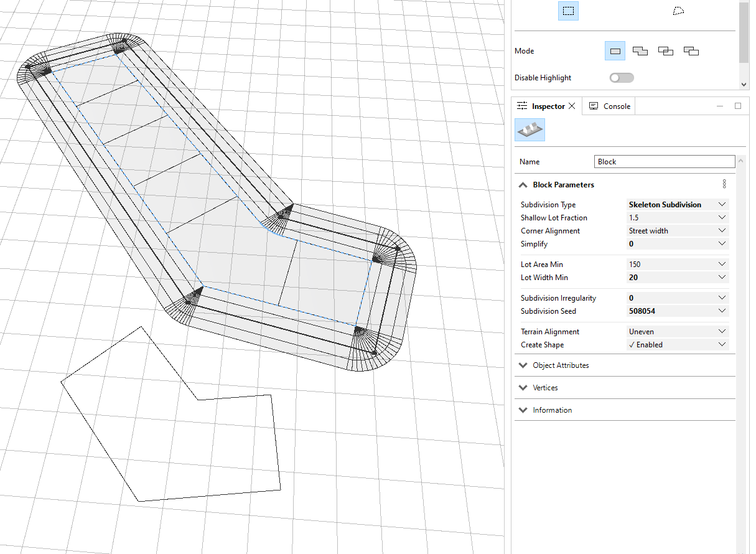The height and width of the screenshot is (554, 756).
Task: Open the Create Shape dropdown arrow
Action: tap(722, 344)
